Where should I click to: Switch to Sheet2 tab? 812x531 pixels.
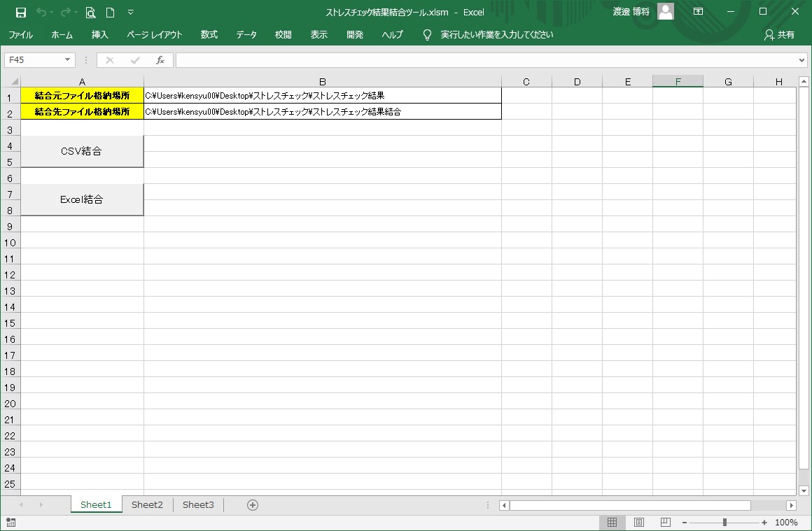[x=147, y=505]
